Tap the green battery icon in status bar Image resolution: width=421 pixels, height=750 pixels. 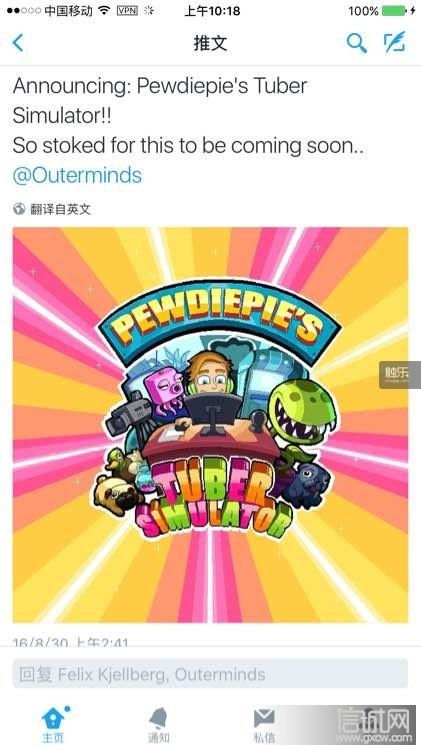coord(395,11)
